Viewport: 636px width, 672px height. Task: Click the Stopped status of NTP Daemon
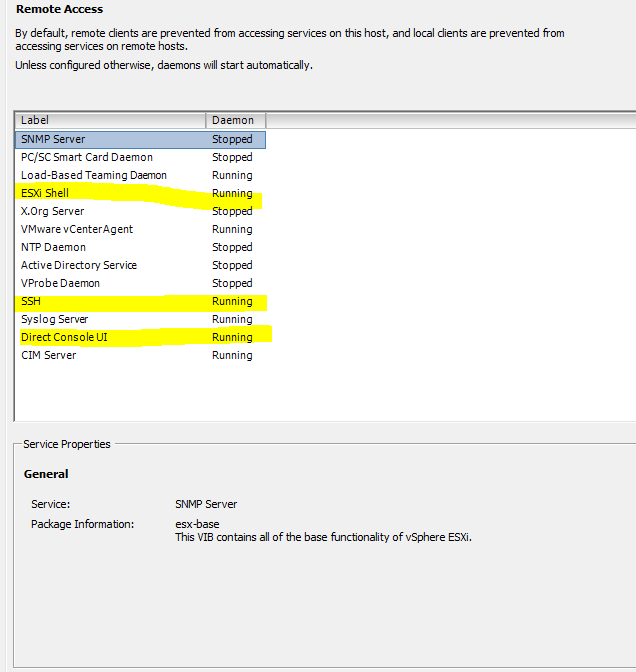coord(232,247)
